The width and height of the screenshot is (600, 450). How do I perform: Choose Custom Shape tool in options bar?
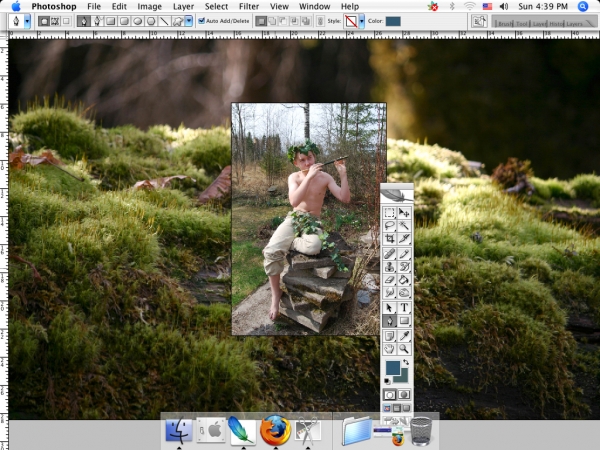[x=178, y=21]
